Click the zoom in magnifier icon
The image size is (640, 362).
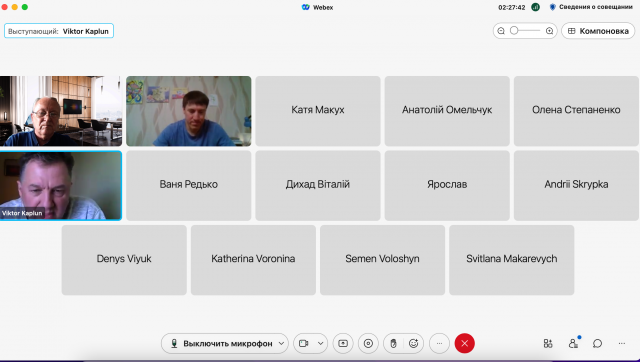[x=549, y=31]
